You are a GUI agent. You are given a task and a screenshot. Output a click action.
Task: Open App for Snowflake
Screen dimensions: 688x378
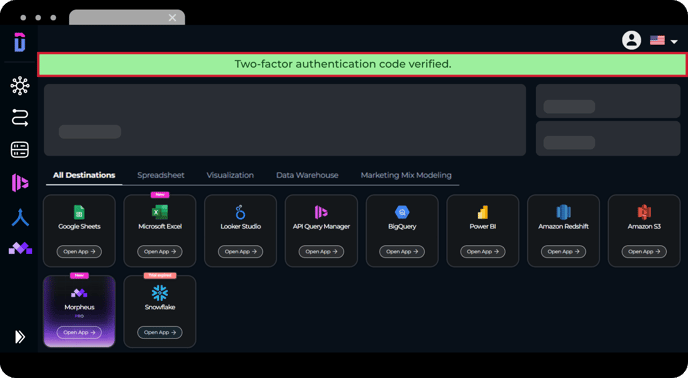tap(160, 332)
